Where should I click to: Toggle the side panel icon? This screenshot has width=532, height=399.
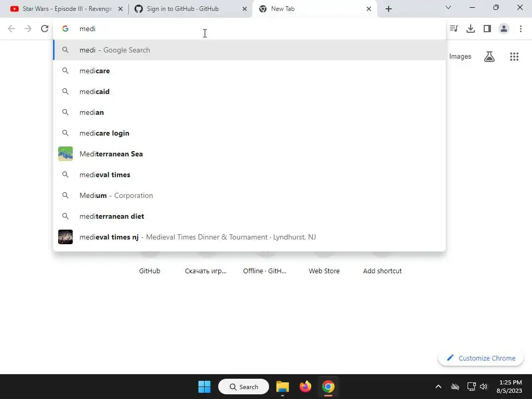pyautogui.click(x=487, y=29)
